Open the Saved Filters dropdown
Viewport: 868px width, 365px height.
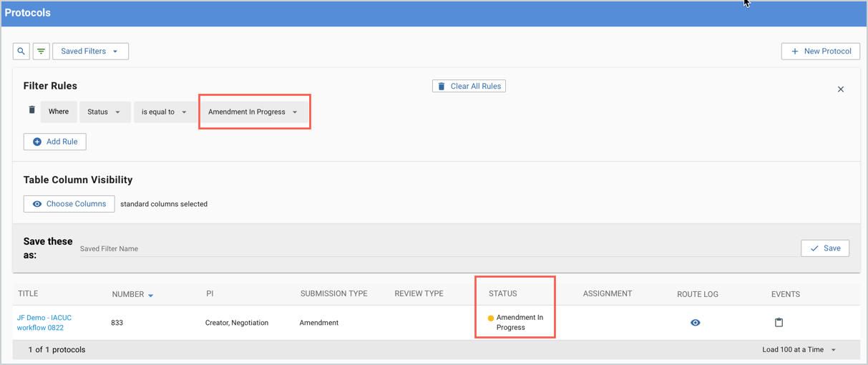click(x=90, y=52)
